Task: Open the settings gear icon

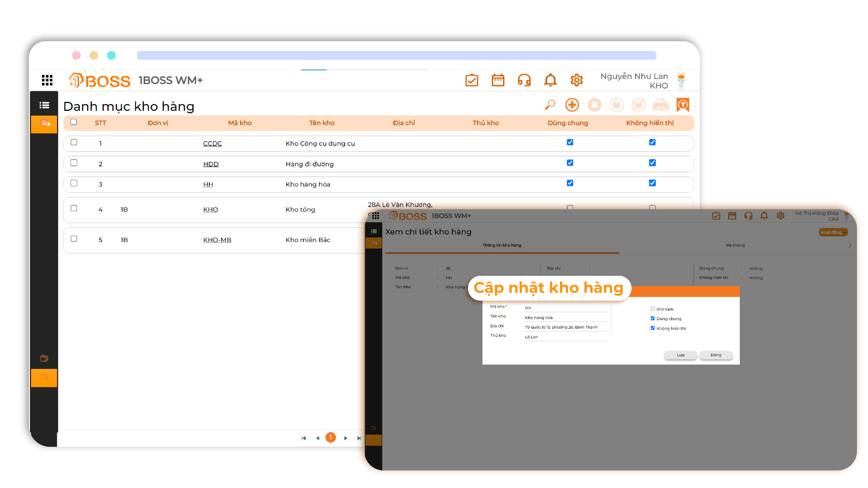Action: (x=576, y=80)
